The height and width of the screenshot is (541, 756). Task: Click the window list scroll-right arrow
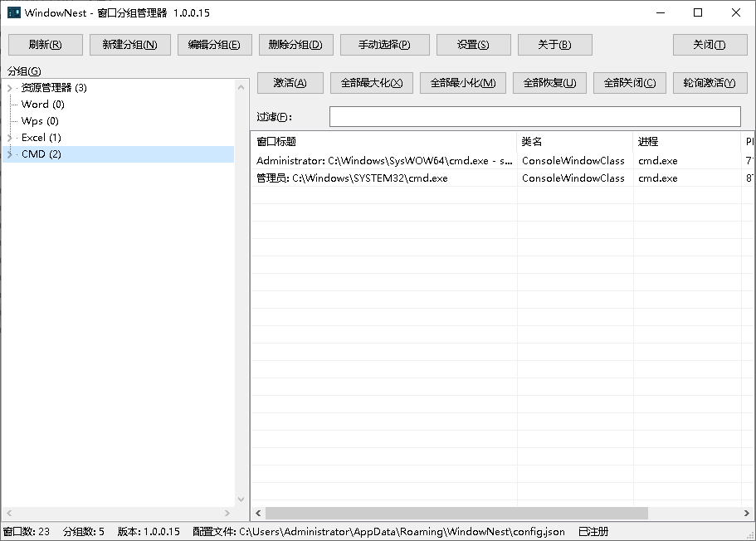tap(746, 513)
